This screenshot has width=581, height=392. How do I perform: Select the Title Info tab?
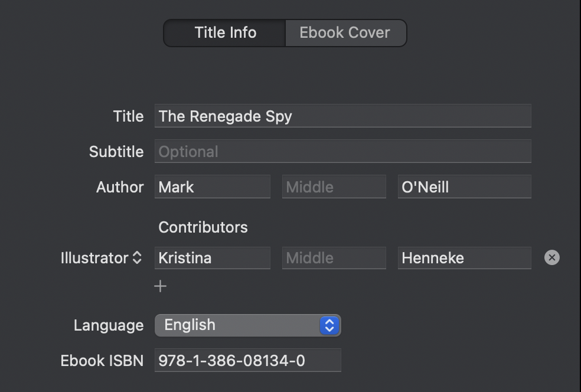pyautogui.click(x=225, y=32)
